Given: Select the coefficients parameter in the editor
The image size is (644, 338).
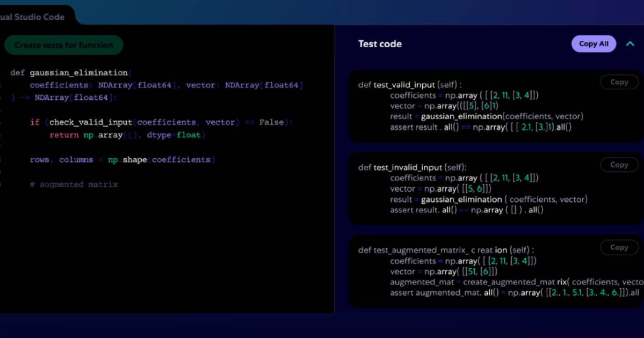Looking at the screenshot, I should point(59,85).
